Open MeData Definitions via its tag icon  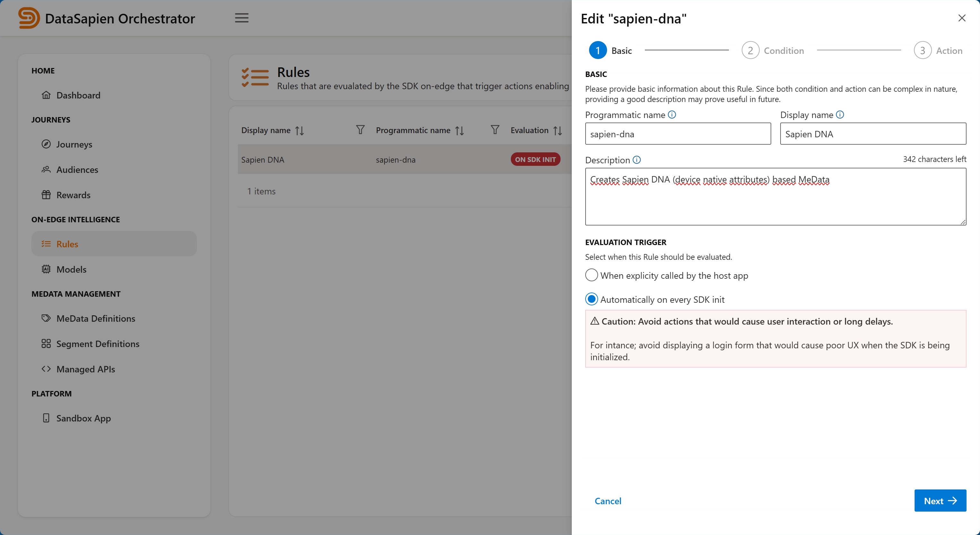pyautogui.click(x=46, y=318)
